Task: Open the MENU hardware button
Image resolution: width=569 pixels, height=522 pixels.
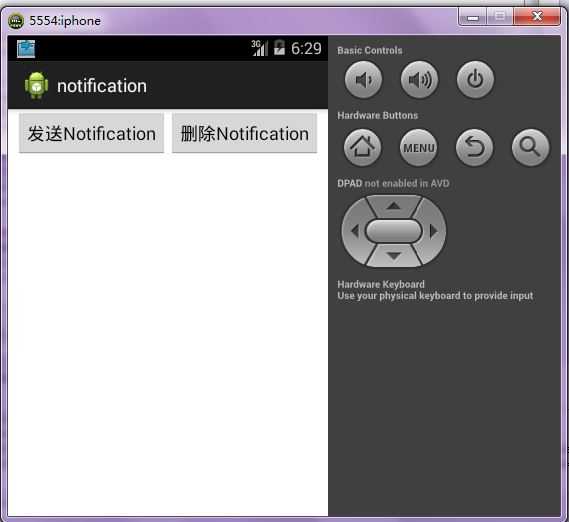Action: (x=418, y=147)
